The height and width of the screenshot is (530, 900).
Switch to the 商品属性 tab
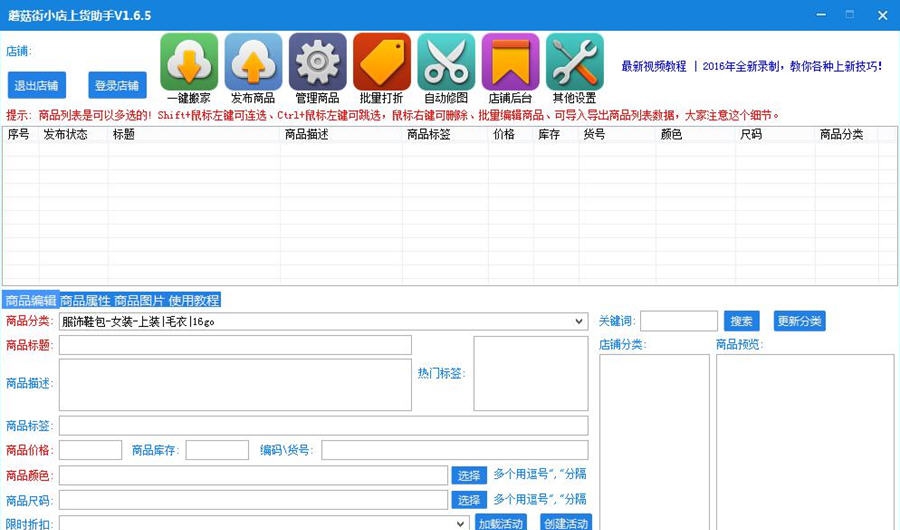85,300
